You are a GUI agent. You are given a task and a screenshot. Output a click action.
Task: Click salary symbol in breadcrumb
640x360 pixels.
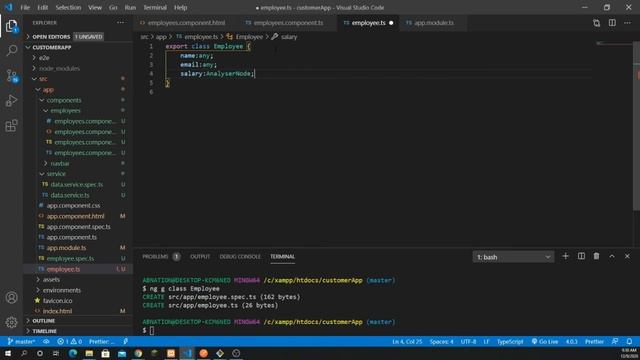289,37
